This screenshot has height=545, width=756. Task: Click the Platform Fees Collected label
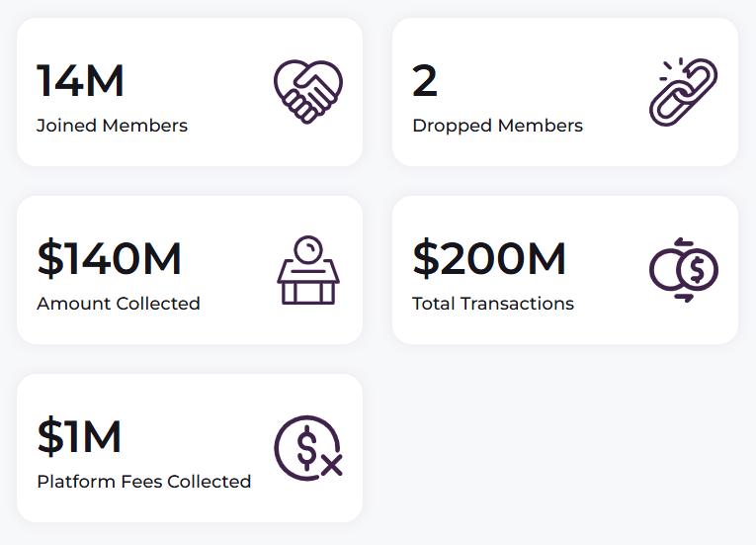tap(144, 482)
